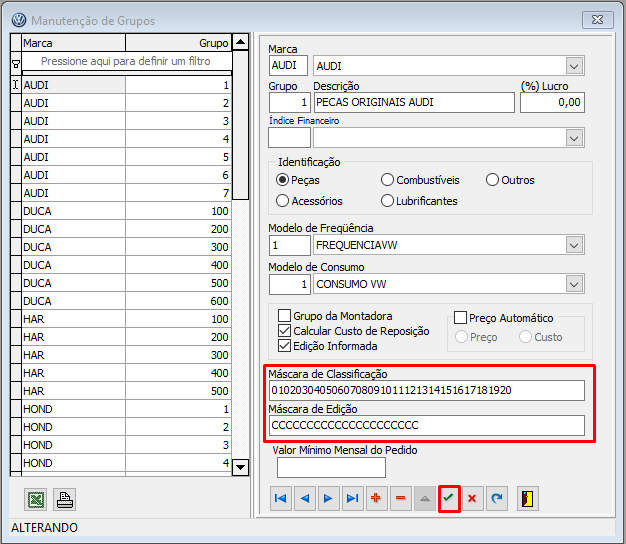Go to the previous record
Viewport: 626px width, 544px height.
(x=305, y=498)
